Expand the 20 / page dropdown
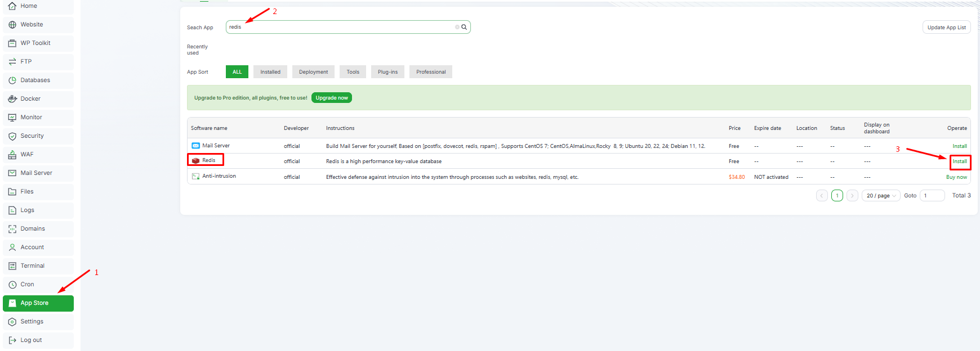 881,196
